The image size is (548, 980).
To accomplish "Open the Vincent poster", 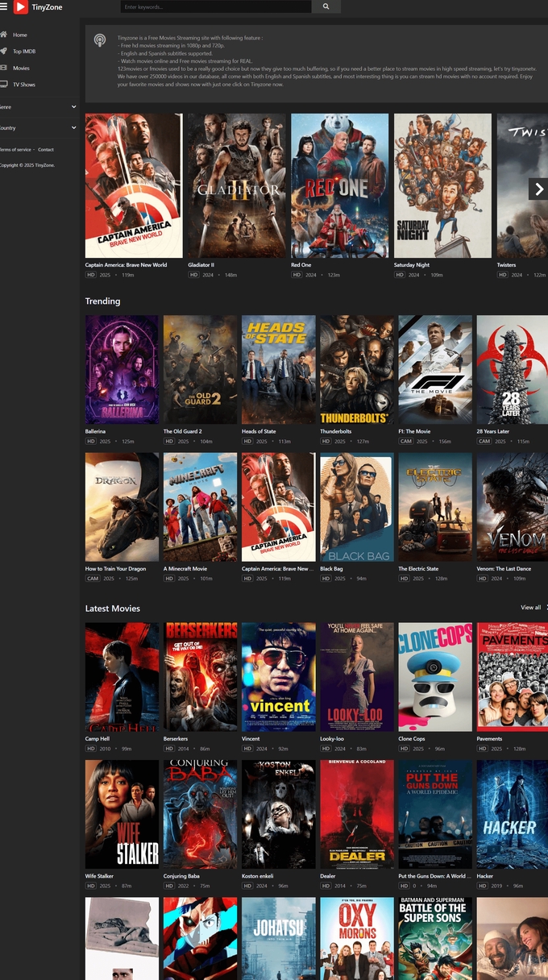I will (278, 677).
